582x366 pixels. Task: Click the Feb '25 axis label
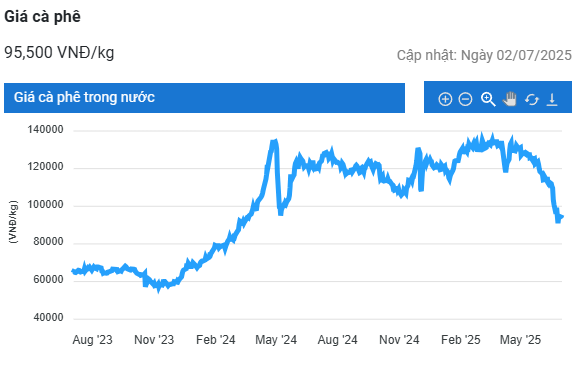coord(461,340)
